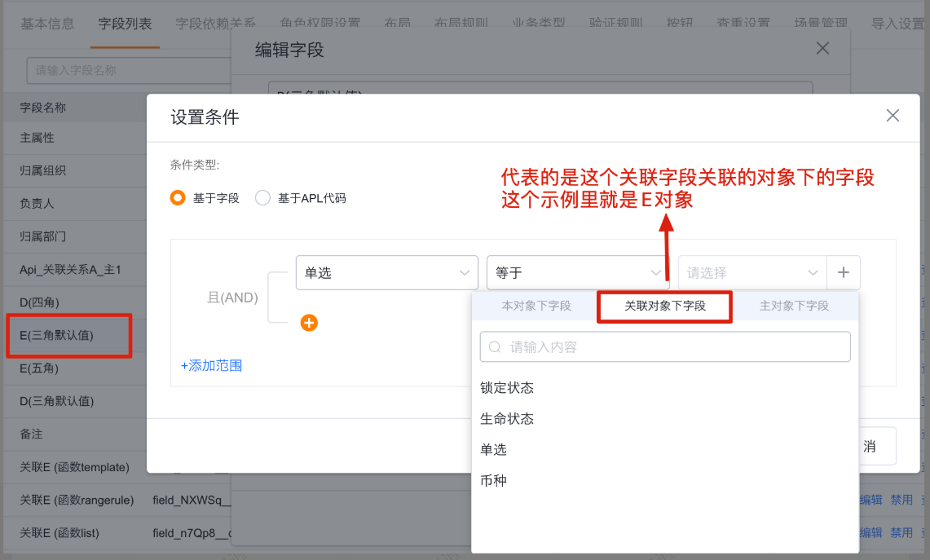
Task: Choose 币种 from the field list
Action: [x=493, y=480]
